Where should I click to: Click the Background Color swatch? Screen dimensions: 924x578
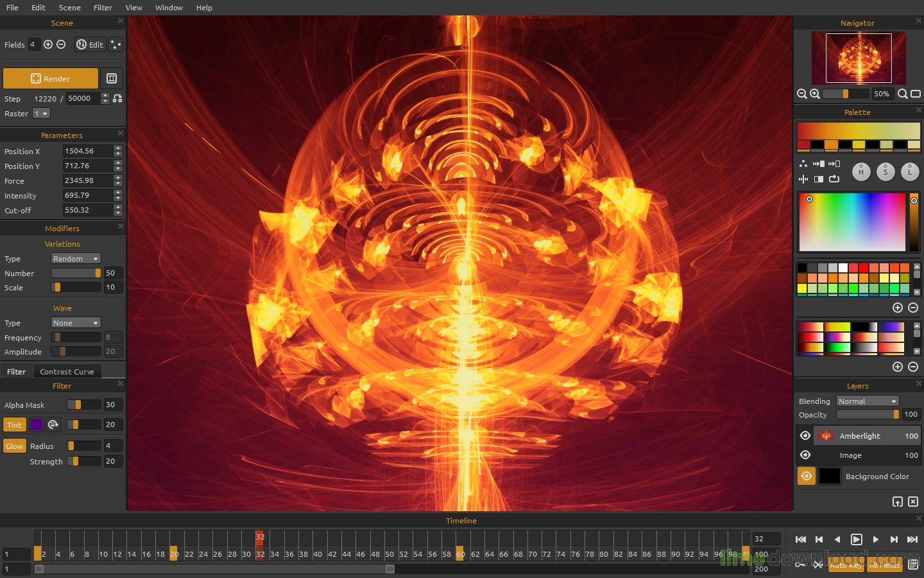[x=830, y=476]
